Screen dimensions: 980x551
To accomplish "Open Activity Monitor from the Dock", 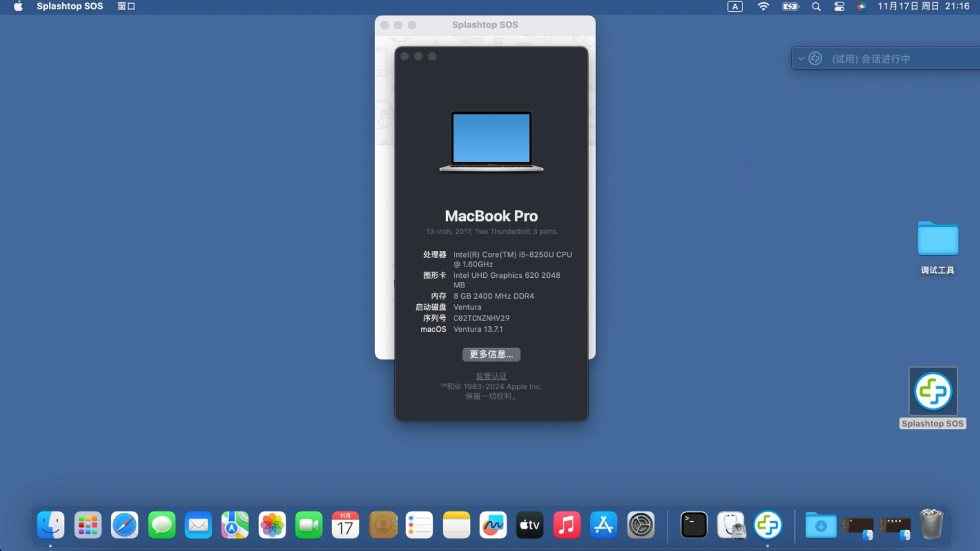I will click(731, 525).
